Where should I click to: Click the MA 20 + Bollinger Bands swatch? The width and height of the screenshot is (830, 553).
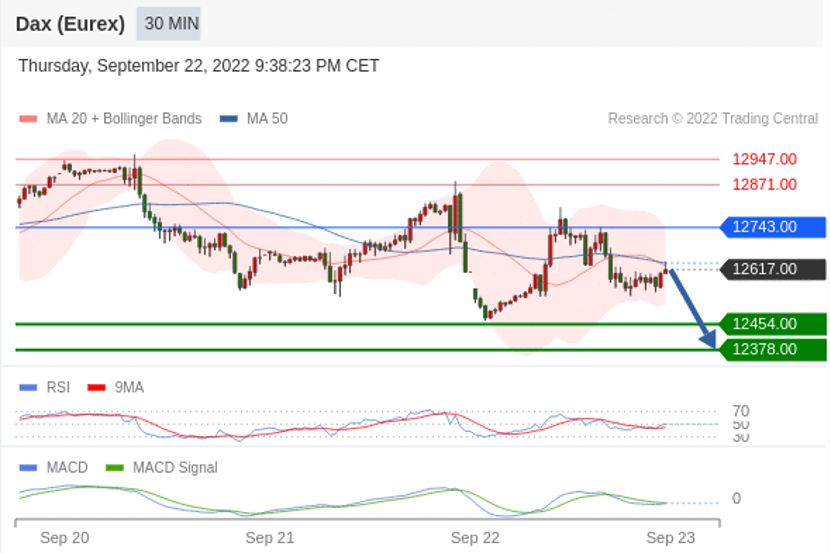(28, 119)
